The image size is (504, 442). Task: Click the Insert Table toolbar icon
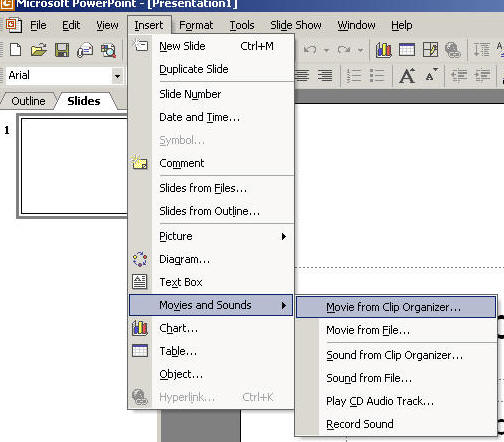[407, 50]
